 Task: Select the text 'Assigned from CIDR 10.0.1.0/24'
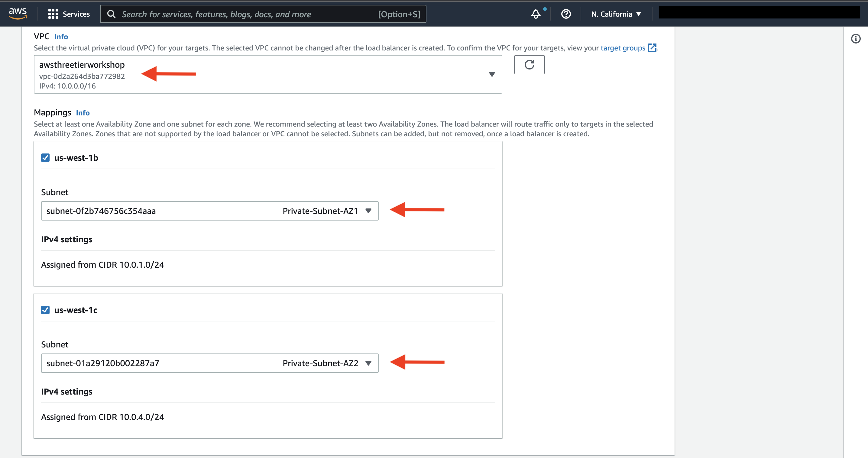[x=102, y=265]
